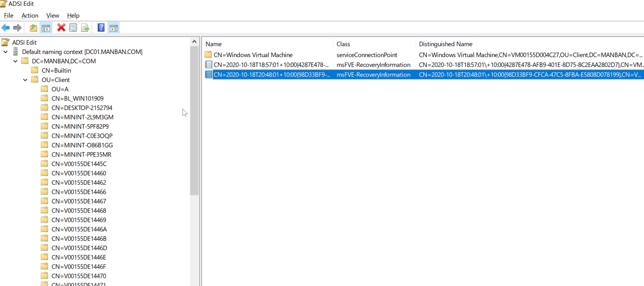Click the ADSI Edit root node icon
Viewport: 644px width, 286px height.
[5, 42]
